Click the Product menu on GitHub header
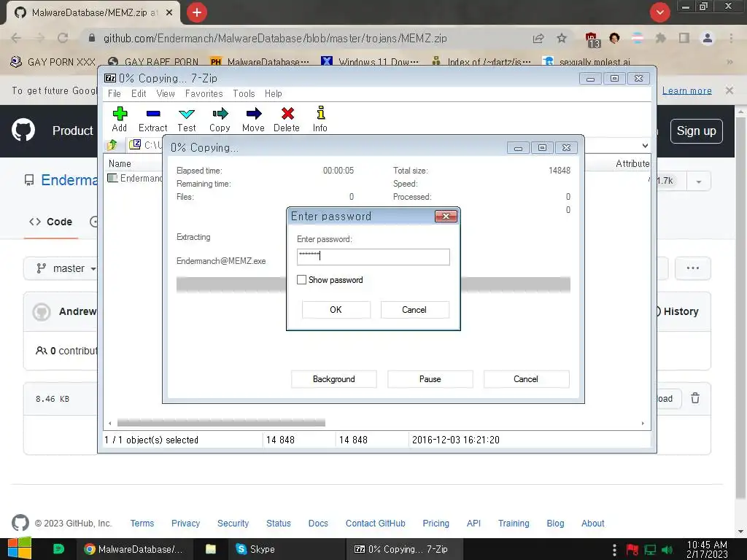The height and width of the screenshot is (560, 747). tap(72, 131)
